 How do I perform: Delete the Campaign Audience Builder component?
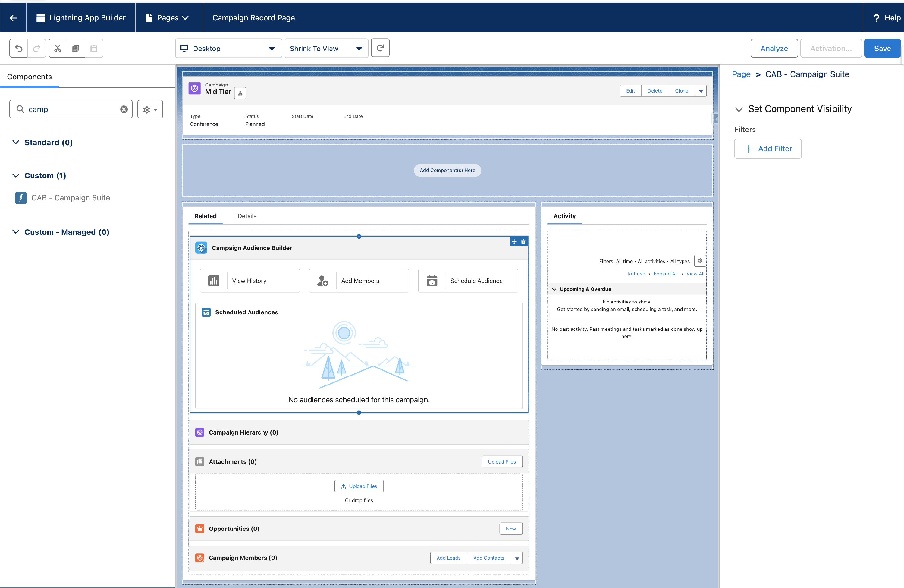(x=523, y=242)
